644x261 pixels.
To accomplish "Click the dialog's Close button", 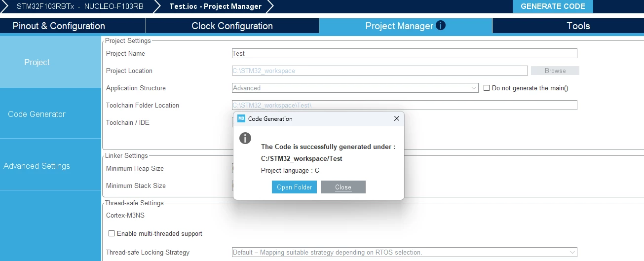I will click(343, 187).
